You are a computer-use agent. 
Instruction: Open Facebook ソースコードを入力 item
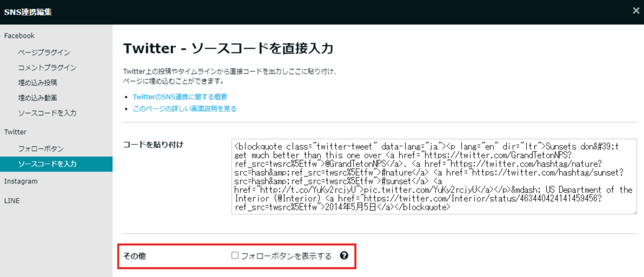[47, 113]
